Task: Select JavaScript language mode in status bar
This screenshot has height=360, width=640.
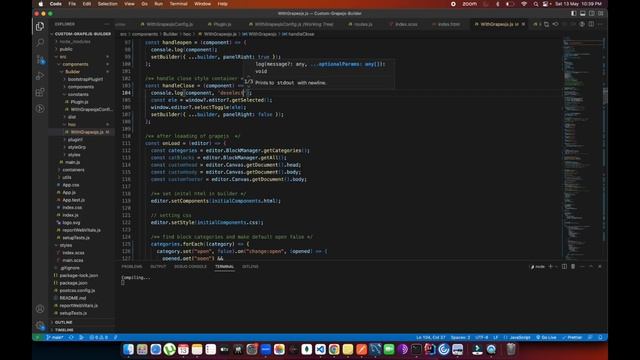Action: click(520, 338)
